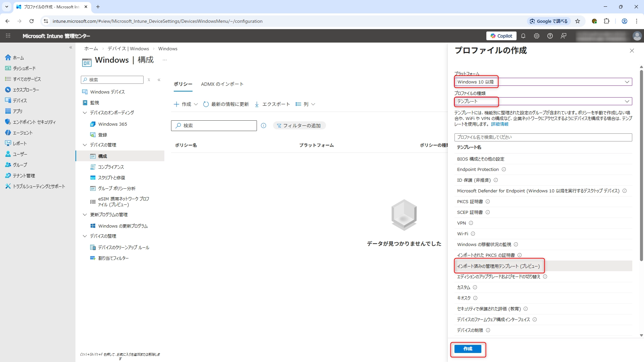Click the blue 作成 button

468,349
